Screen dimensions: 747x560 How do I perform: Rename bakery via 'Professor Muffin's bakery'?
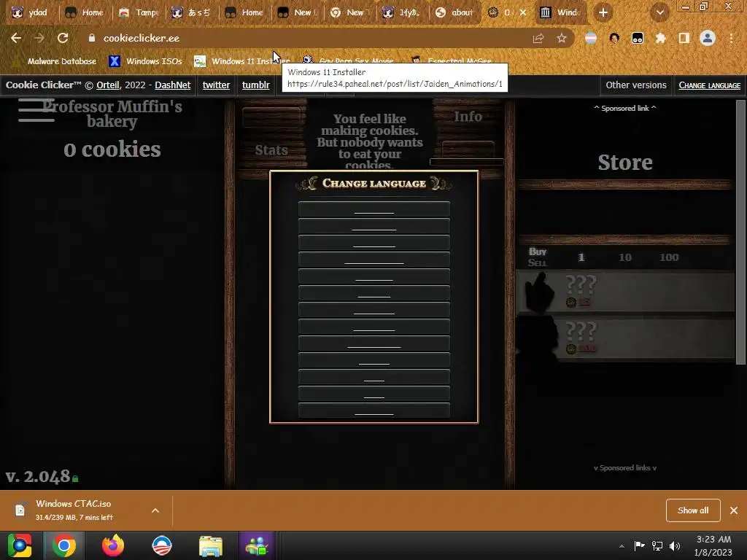[112, 114]
